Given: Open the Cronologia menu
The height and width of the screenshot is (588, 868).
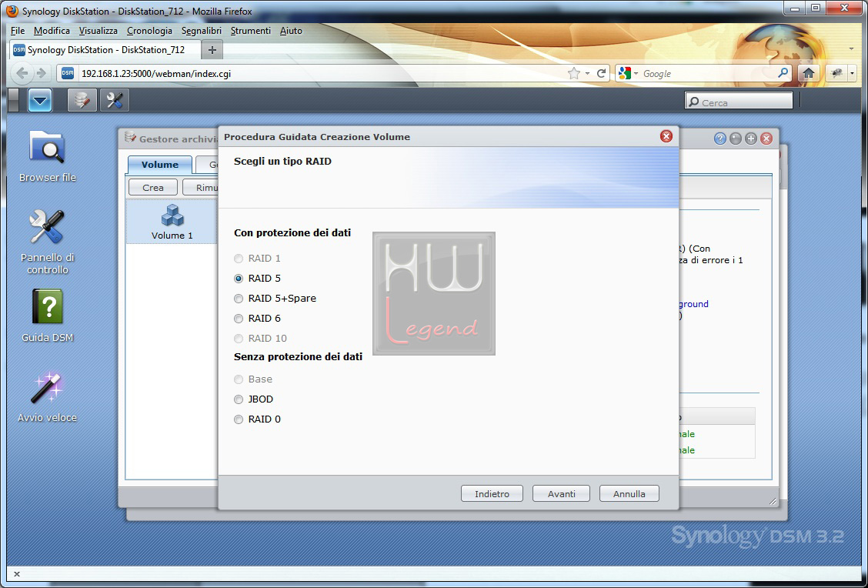Looking at the screenshot, I should pos(149,31).
